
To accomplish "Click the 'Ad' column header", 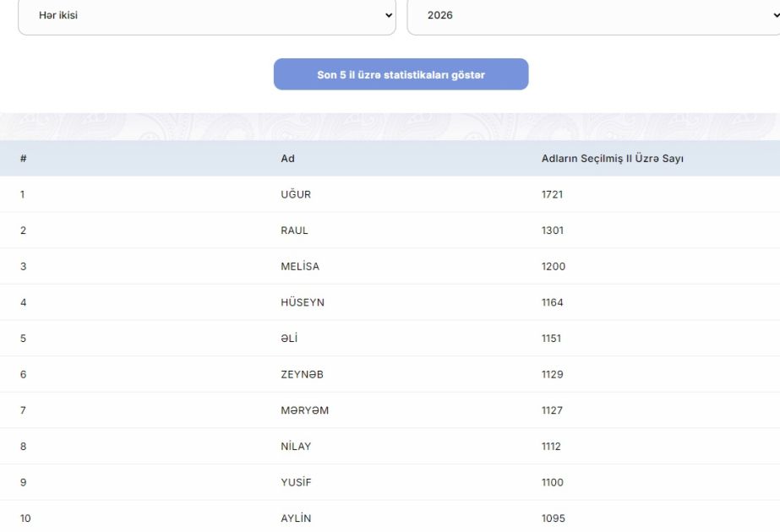I will (288, 159).
